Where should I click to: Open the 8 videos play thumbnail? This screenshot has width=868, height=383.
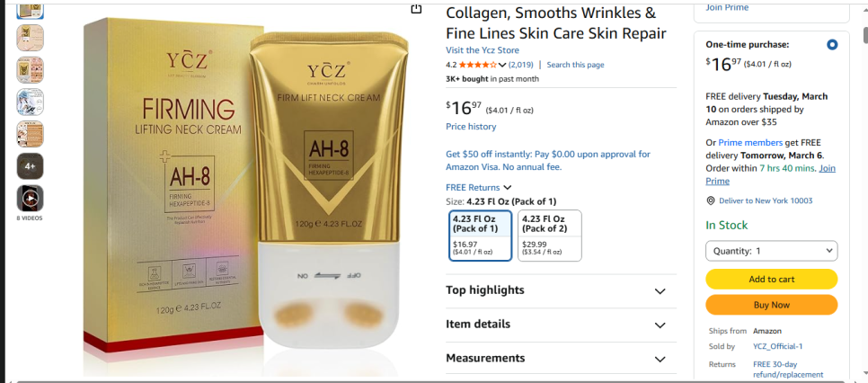coord(30,198)
